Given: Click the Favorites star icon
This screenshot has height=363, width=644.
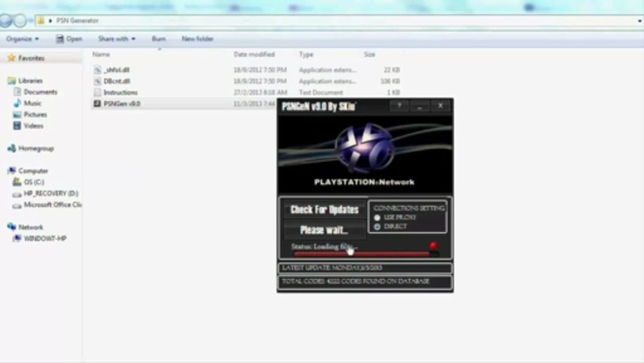Looking at the screenshot, I should point(11,58).
